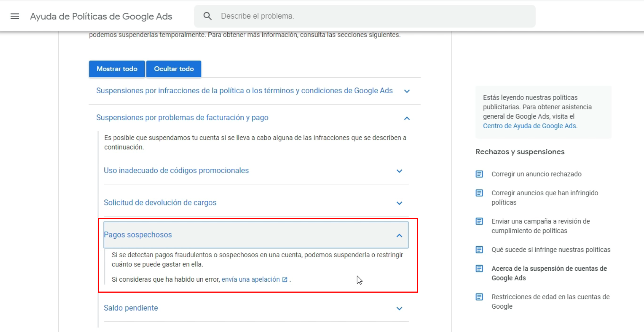Click chevron next to devolución de cargos row
644x332 pixels.
(x=400, y=203)
